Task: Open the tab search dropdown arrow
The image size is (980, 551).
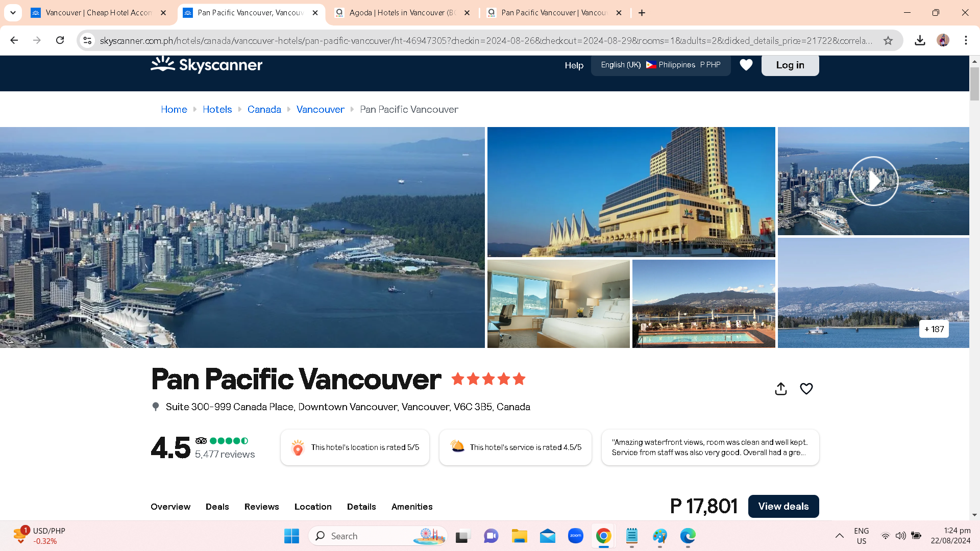Action: click(13, 13)
